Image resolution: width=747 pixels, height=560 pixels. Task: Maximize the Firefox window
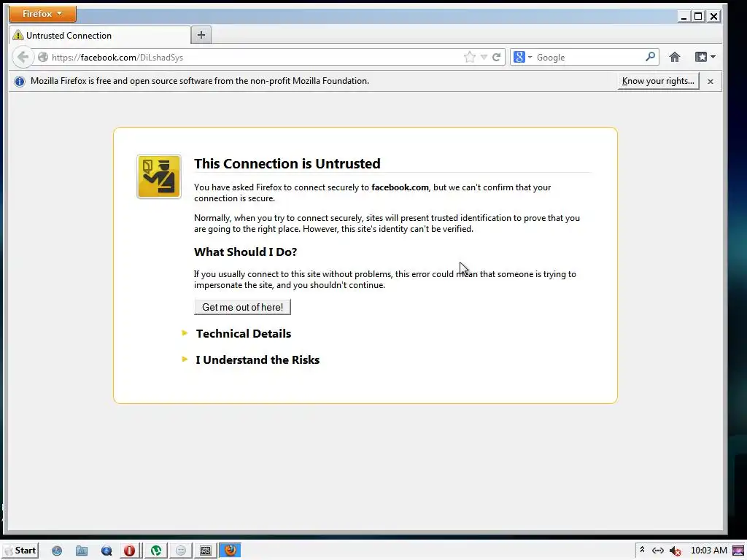click(698, 16)
